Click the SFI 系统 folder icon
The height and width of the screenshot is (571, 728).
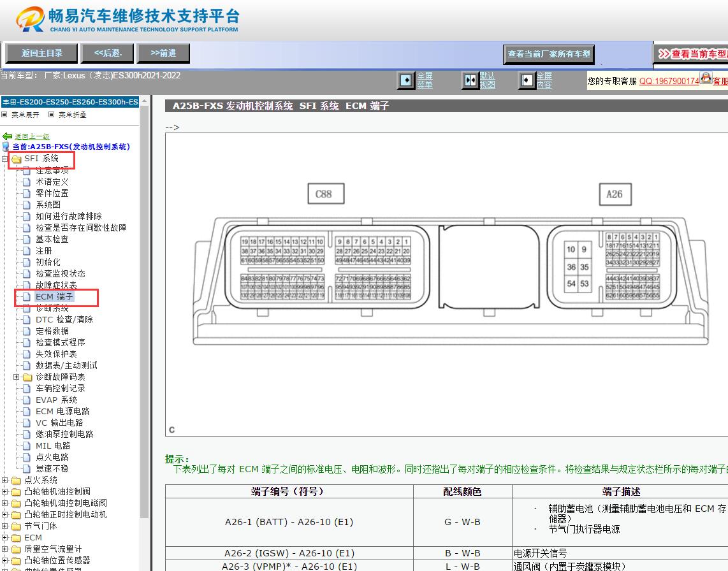pyautogui.click(x=17, y=159)
